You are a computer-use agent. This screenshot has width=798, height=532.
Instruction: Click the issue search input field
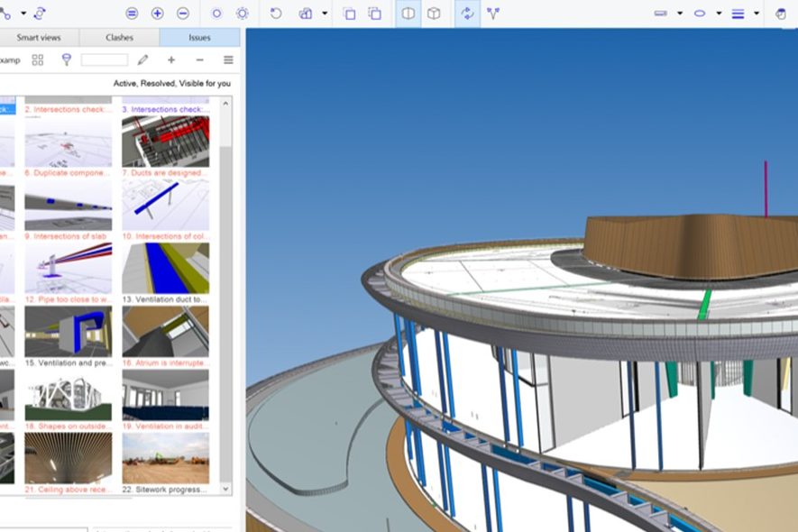105,60
